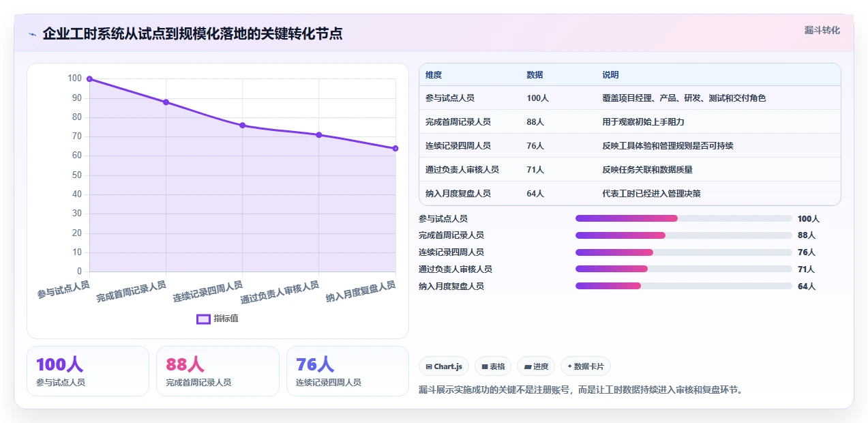Click the 71人 value beside progress bar
Image resolution: width=868 pixels, height=423 pixels.
click(x=807, y=269)
